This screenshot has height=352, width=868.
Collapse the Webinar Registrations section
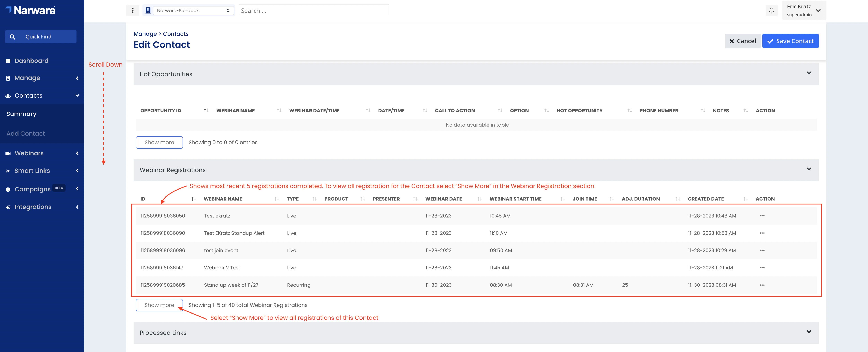point(809,169)
